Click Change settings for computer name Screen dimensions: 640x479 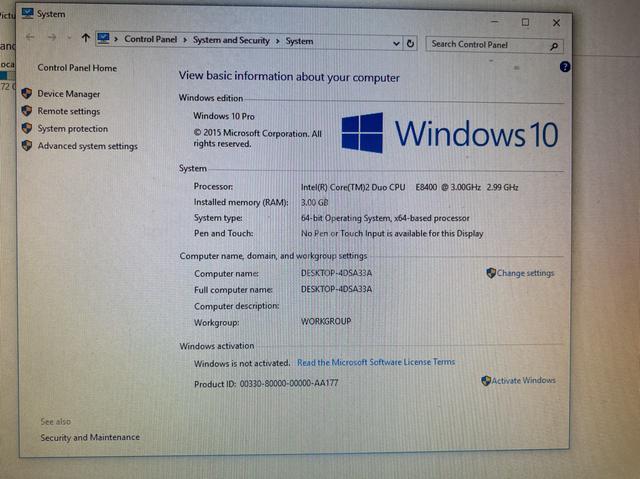pyautogui.click(x=525, y=273)
